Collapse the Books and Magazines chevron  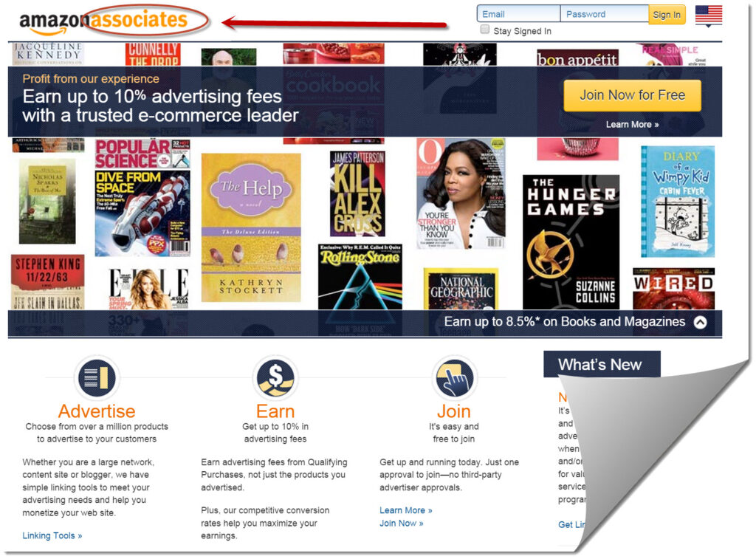click(x=700, y=322)
